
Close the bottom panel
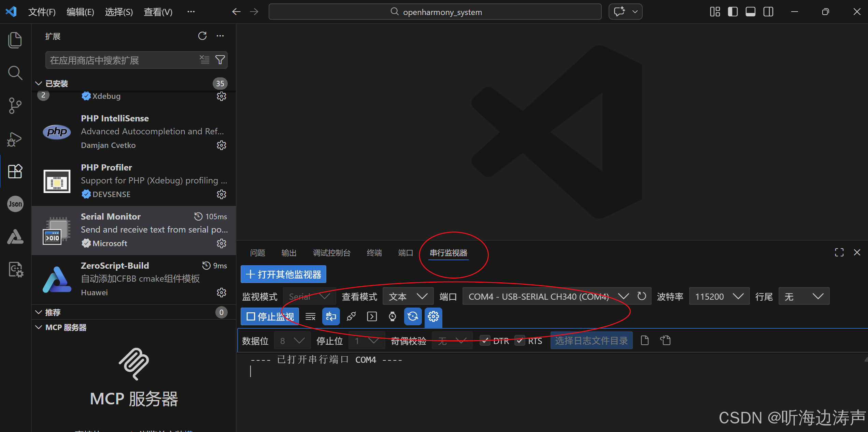(857, 253)
